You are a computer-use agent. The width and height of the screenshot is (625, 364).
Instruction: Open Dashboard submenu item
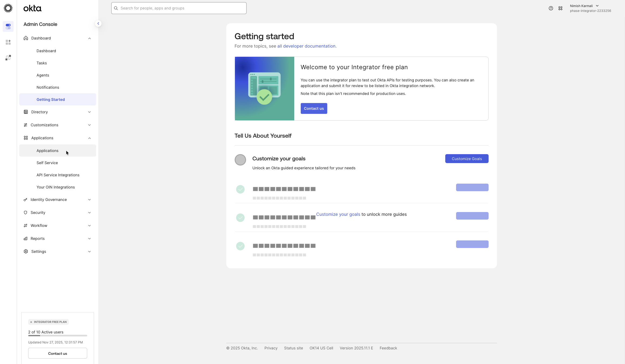coord(57,51)
